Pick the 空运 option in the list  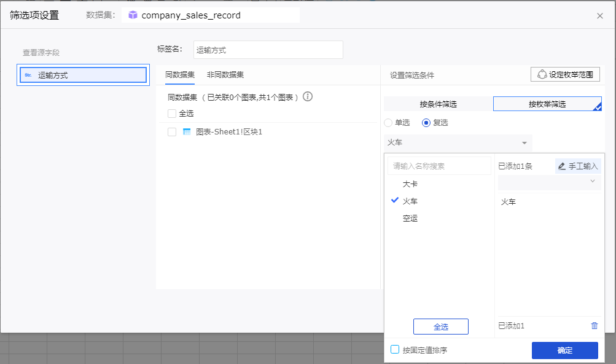coord(410,219)
